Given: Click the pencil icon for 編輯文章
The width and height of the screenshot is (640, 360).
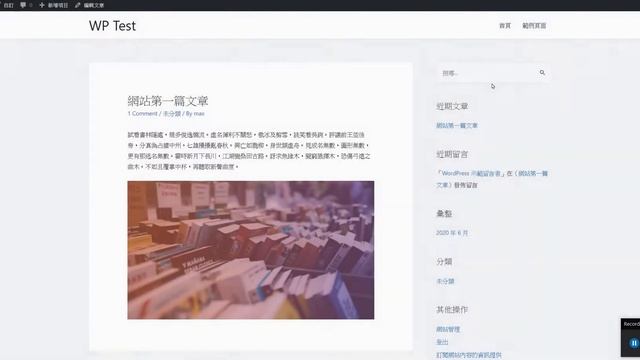Looking at the screenshot, I should pos(78,5).
